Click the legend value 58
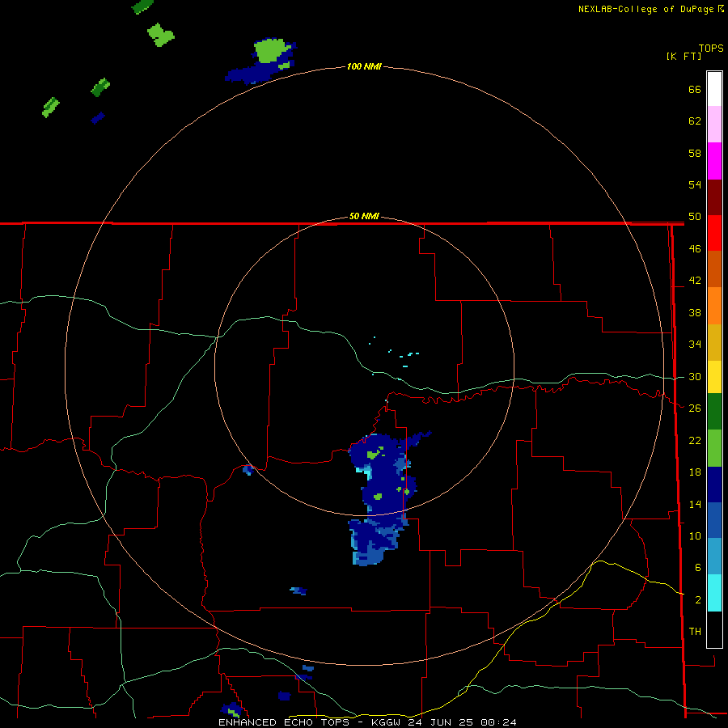 [695, 153]
